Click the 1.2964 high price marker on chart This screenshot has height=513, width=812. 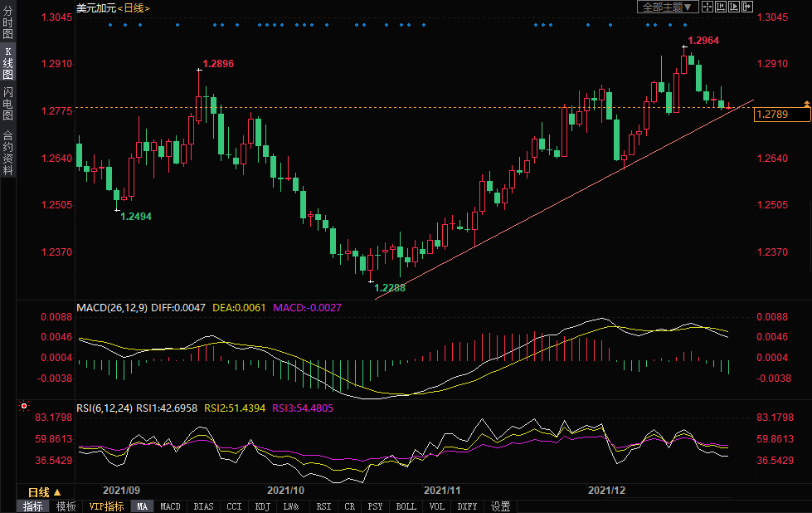coord(703,40)
